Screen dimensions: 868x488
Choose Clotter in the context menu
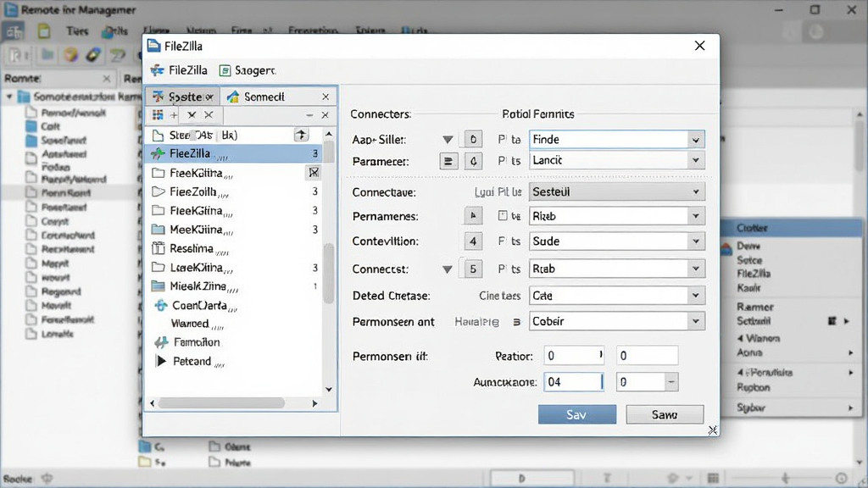click(792, 228)
